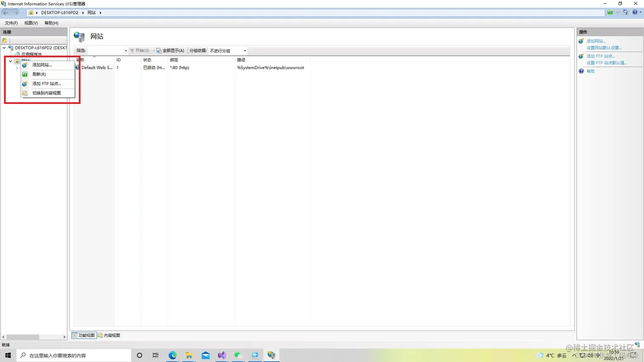Click the globe icon beside 添加网站... in 操作 pane
Image resolution: width=644 pixels, height=362 pixels.
(581, 41)
